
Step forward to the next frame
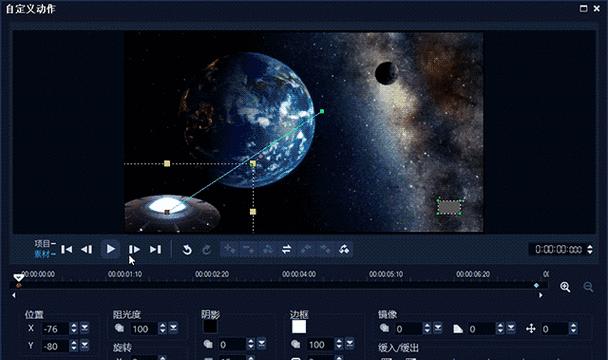(x=134, y=249)
